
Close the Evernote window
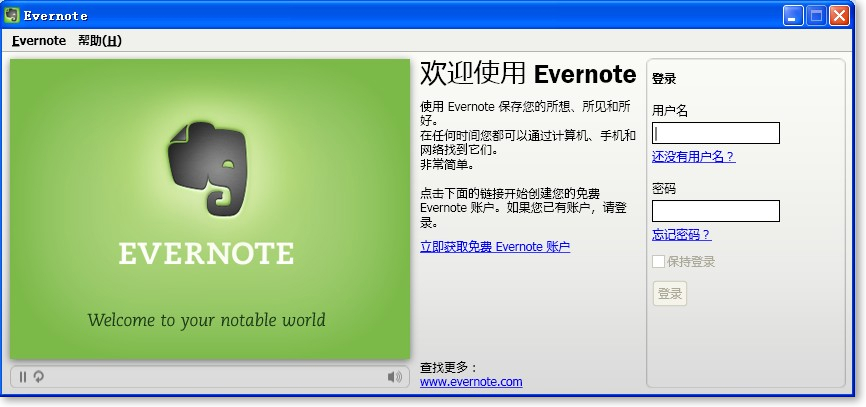click(x=839, y=15)
